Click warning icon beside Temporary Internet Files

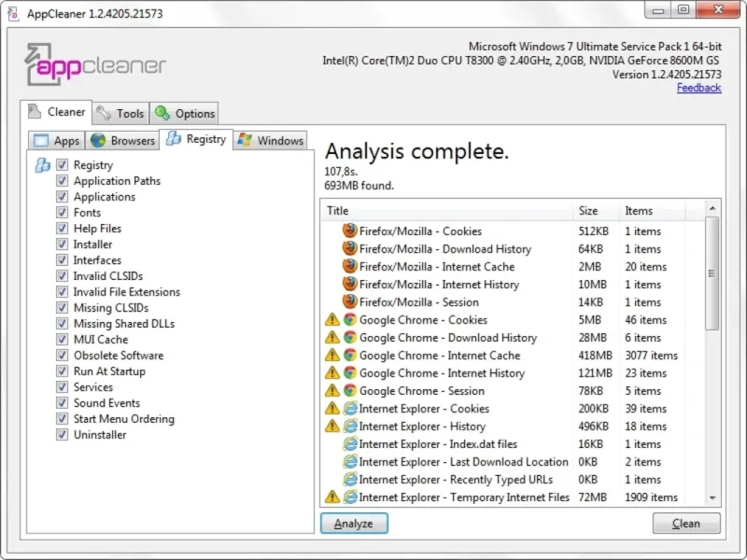pos(332,497)
